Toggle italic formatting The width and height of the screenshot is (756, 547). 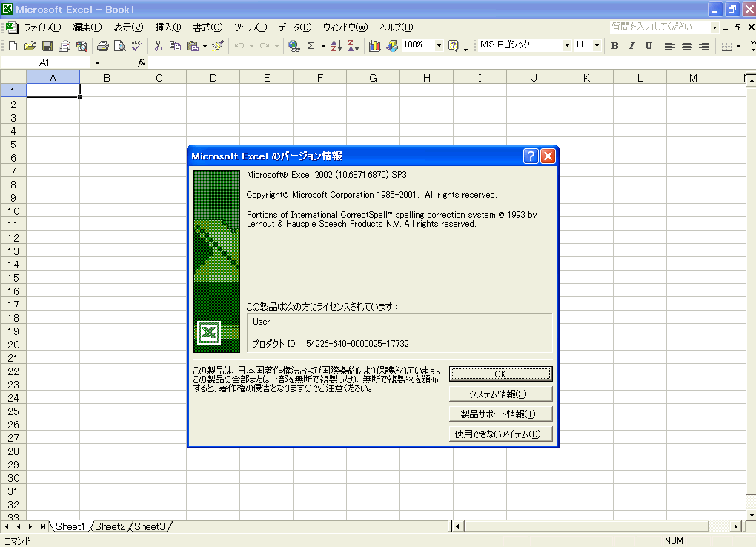pos(631,45)
